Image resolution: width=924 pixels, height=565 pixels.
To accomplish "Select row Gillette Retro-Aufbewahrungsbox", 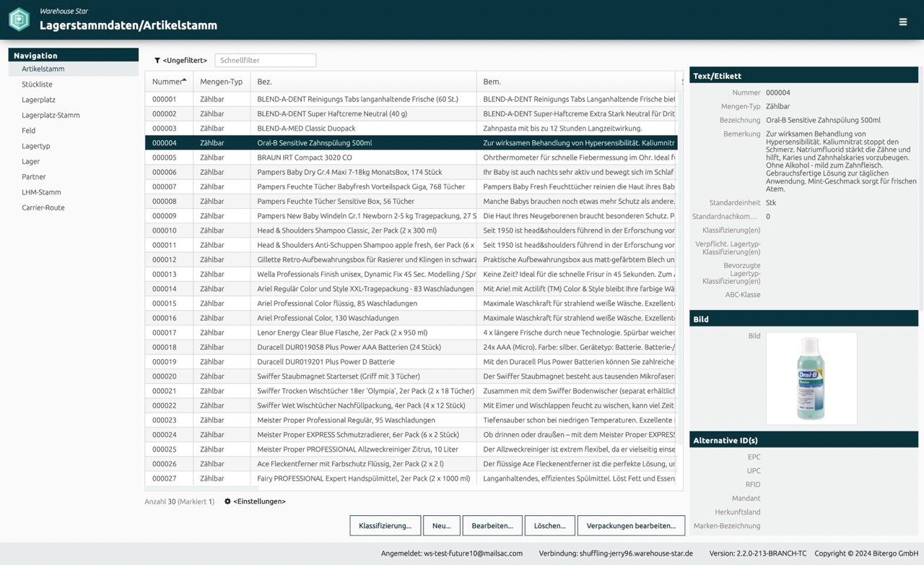I will point(411,259).
